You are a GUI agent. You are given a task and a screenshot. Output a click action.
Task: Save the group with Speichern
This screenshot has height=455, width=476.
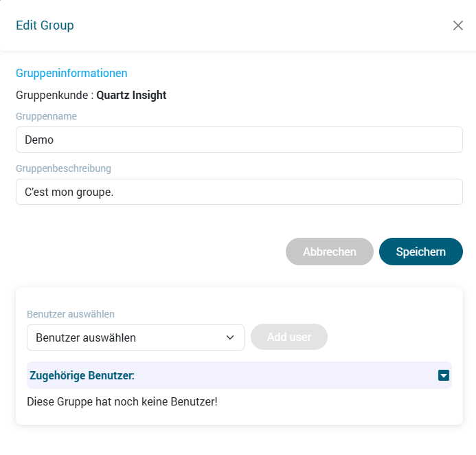420,252
